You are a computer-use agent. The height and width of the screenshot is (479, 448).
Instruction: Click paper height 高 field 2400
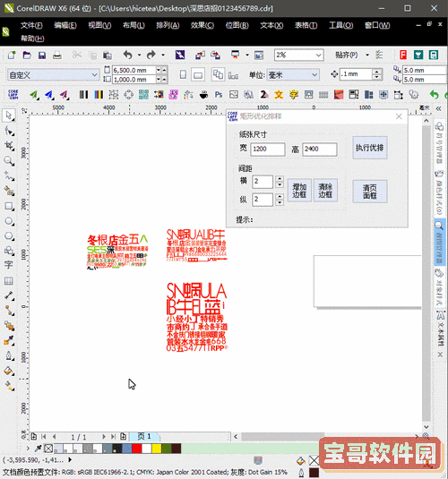320,150
